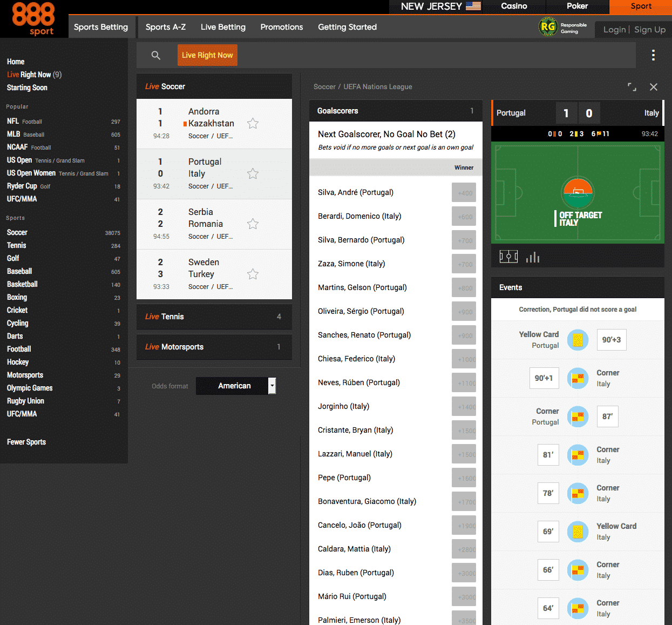Click the 78' corner event icon

[x=578, y=493]
